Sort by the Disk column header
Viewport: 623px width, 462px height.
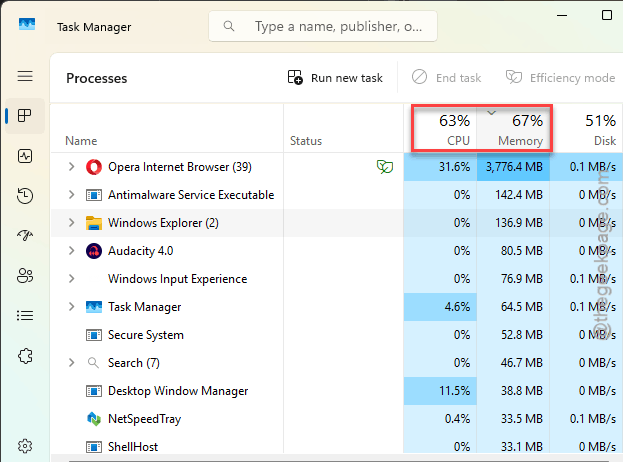(x=587, y=128)
